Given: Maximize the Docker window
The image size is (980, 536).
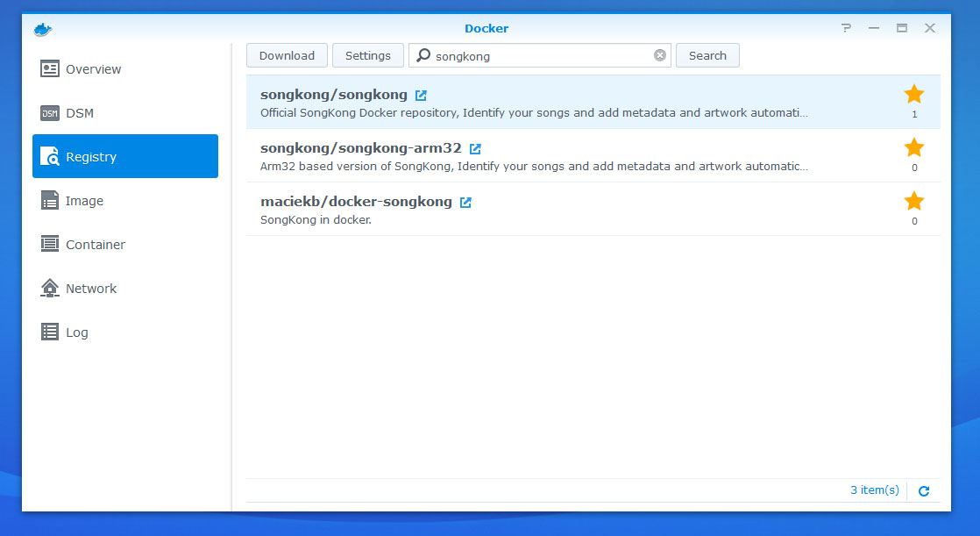Looking at the screenshot, I should [902, 28].
